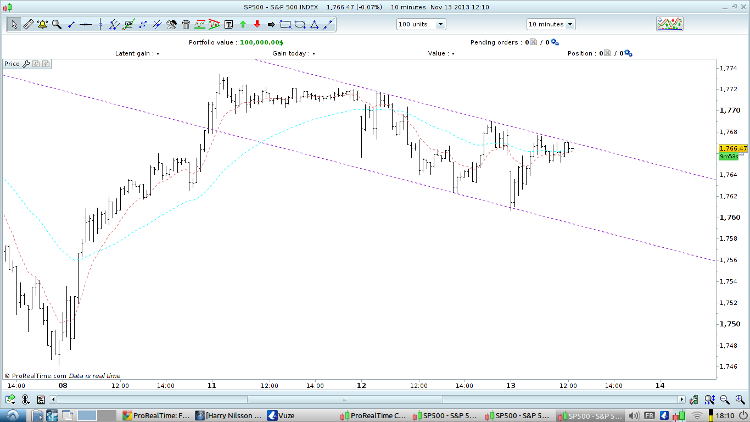The image size is (750, 422).
Task: Click the bottom-left chart export icon
Action: 10,399
